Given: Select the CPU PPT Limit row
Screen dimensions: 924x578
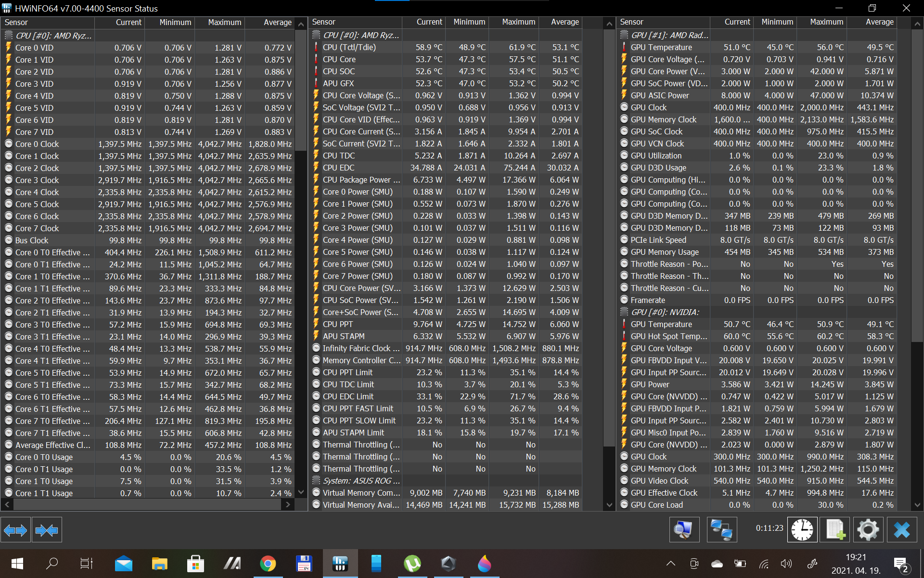Looking at the screenshot, I should 445,372.
